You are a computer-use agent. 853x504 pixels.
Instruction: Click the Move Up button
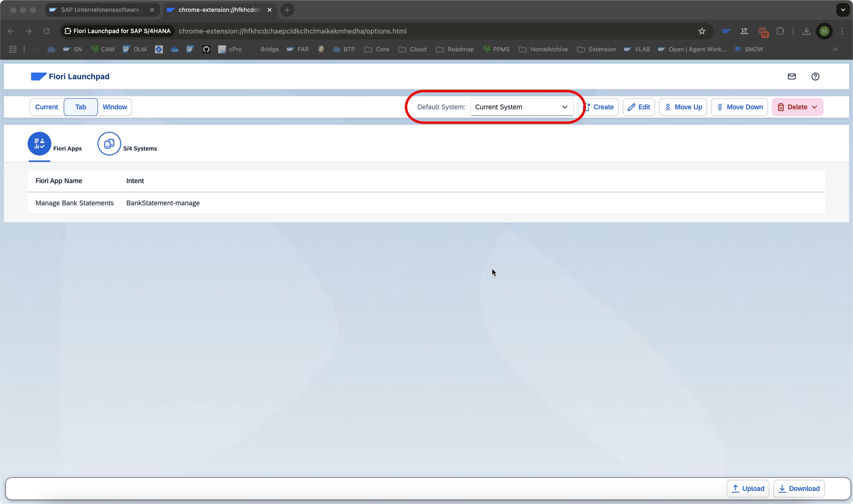coord(683,107)
